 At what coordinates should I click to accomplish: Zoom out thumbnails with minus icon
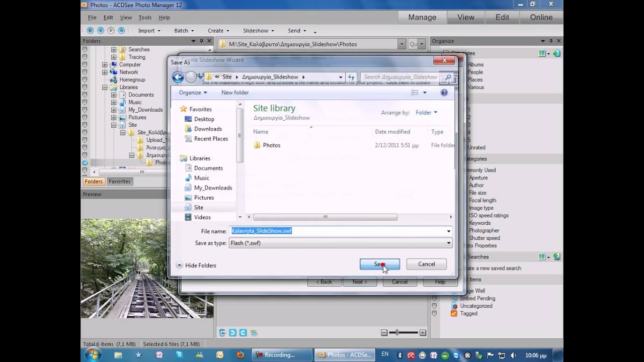click(x=384, y=333)
